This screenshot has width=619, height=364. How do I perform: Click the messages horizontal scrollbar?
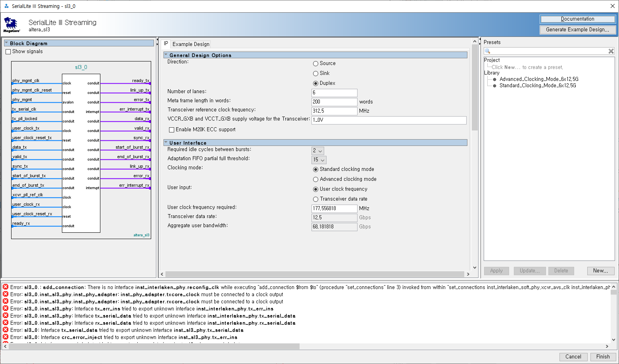pos(154,346)
